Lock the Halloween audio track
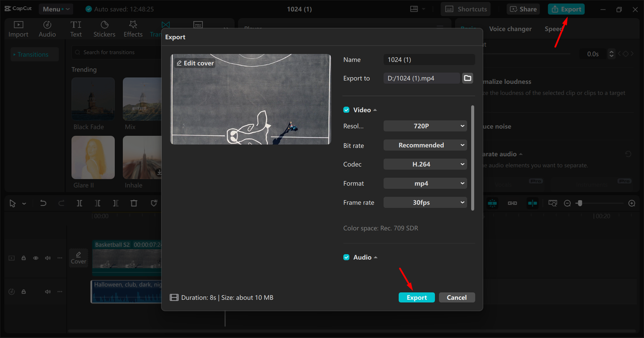The height and width of the screenshot is (338, 644). pos(24,292)
